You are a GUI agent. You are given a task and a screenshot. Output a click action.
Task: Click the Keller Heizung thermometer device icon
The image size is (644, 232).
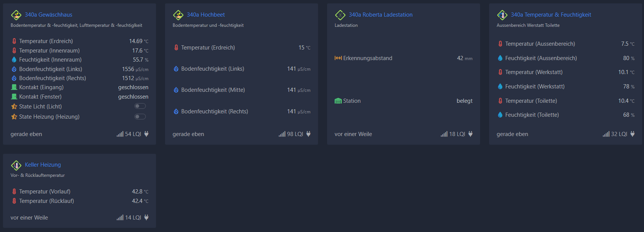16,165
